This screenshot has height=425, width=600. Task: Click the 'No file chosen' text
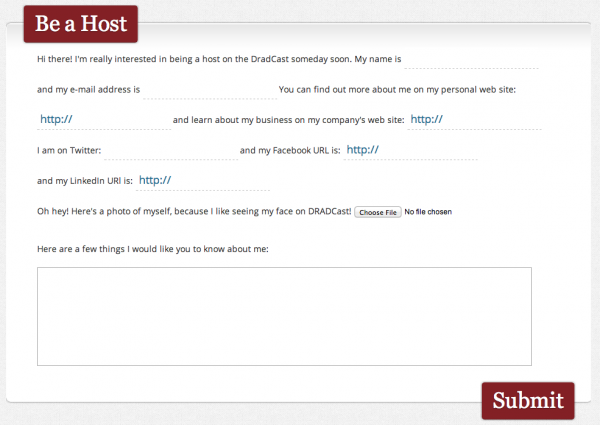(428, 212)
